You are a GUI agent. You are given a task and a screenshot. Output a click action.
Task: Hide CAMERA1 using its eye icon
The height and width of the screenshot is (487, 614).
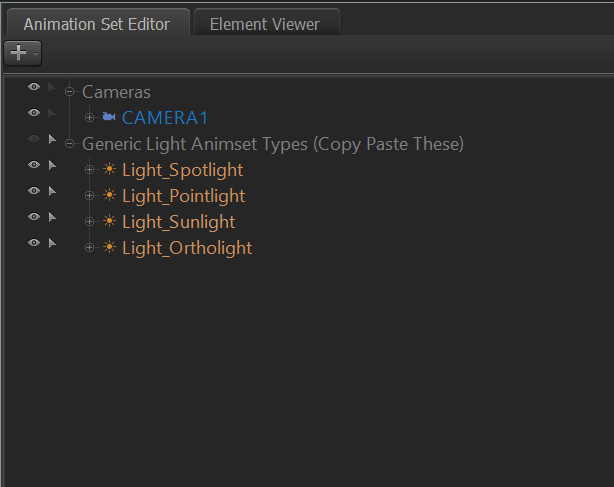coord(34,113)
